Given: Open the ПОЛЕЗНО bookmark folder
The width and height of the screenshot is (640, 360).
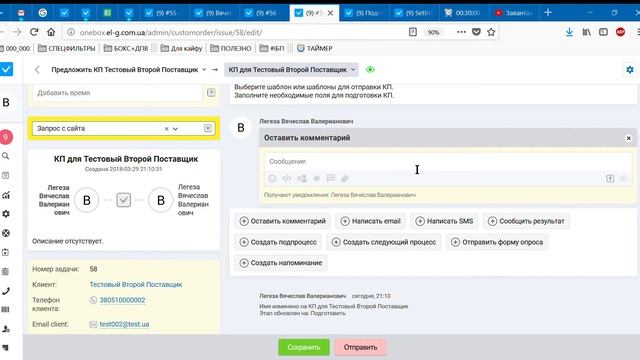Looking at the screenshot, I should 231,48.
